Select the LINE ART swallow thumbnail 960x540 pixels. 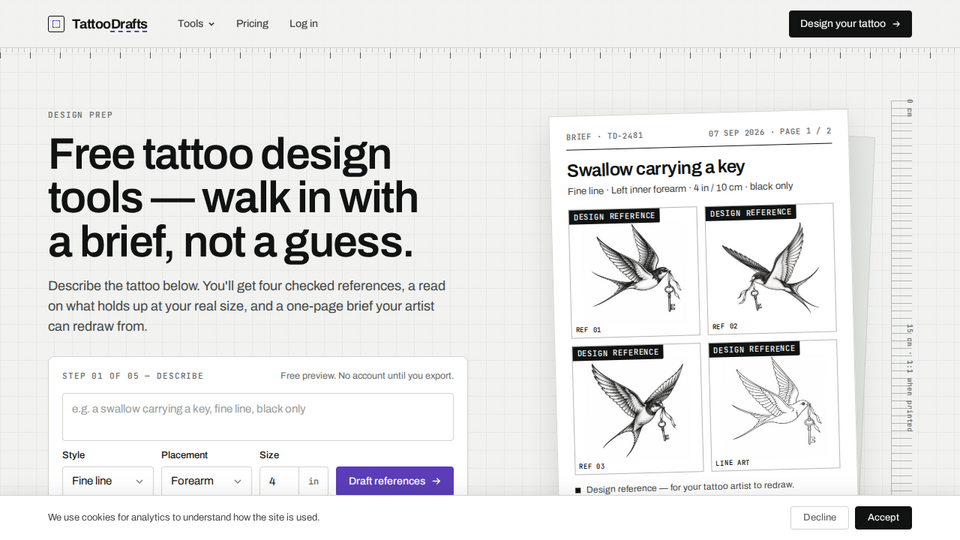(x=774, y=405)
